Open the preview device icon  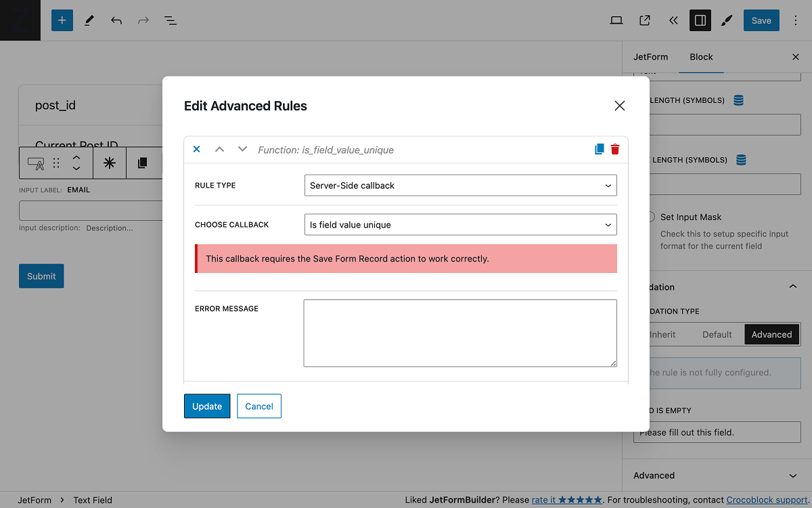point(616,20)
